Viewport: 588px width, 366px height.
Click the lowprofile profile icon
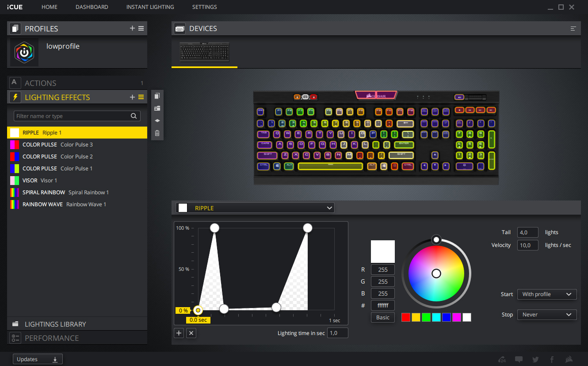pyautogui.click(x=24, y=52)
